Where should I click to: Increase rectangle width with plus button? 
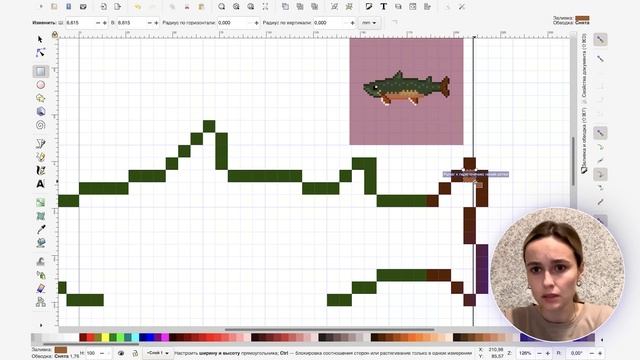(x=105, y=23)
